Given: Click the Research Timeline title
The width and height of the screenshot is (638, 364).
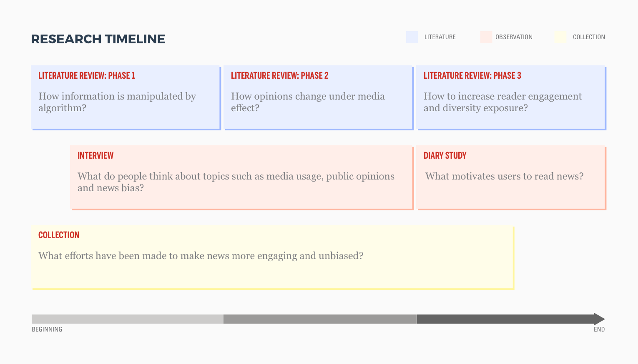Looking at the screenshot, I should point(98,39).
